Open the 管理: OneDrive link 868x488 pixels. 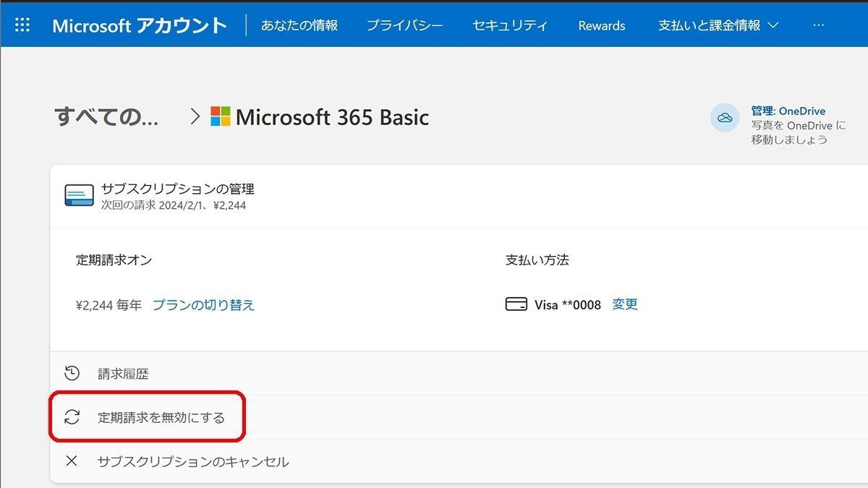coord(788,111)
